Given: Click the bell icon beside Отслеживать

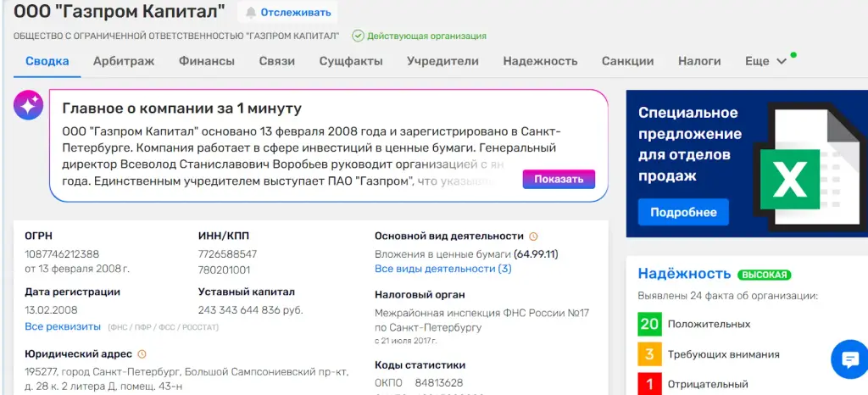Looking at the screenshot, I should click(x=251, y=12).
